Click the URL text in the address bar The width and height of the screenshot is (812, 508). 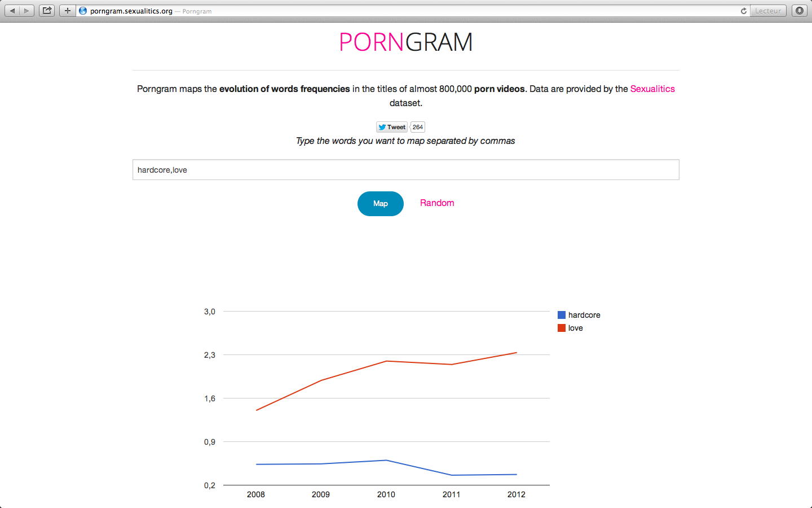pyautogui.click(x=131, y=11)
